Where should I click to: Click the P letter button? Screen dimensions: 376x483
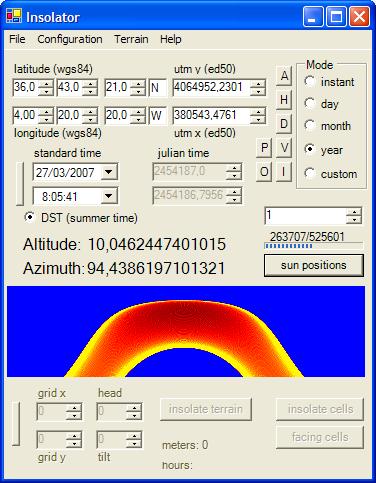point(264,148)
